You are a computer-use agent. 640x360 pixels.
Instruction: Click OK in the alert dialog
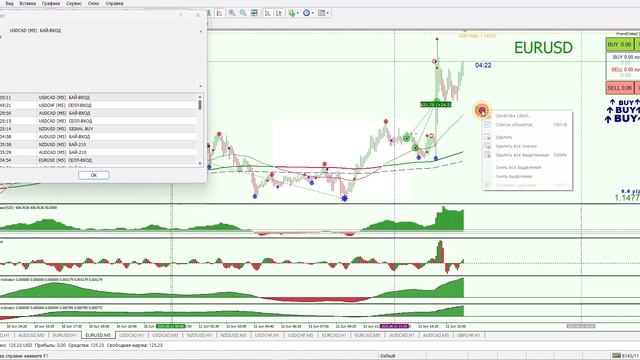93,175
